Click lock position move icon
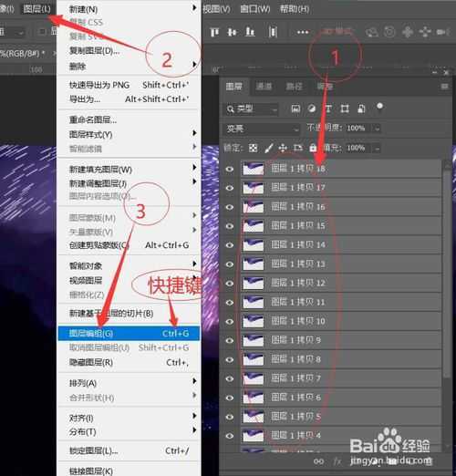The image size is (456, 476). pos(283,148)
